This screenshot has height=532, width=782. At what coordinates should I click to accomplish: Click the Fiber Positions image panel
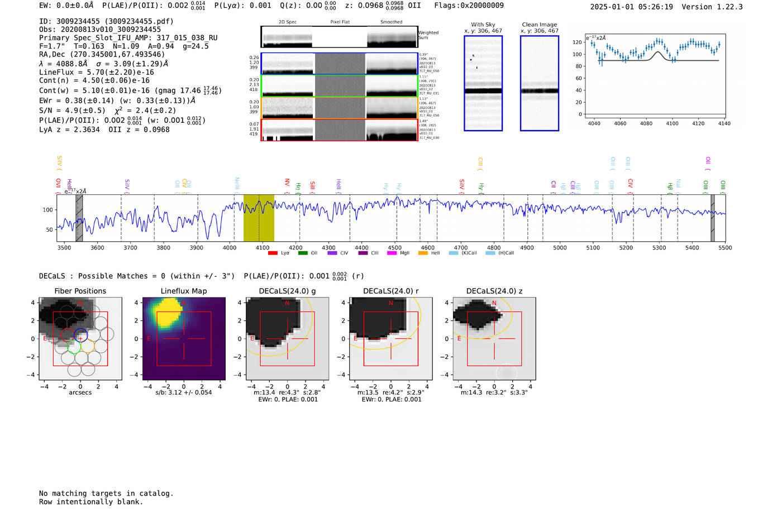point(80,338)
